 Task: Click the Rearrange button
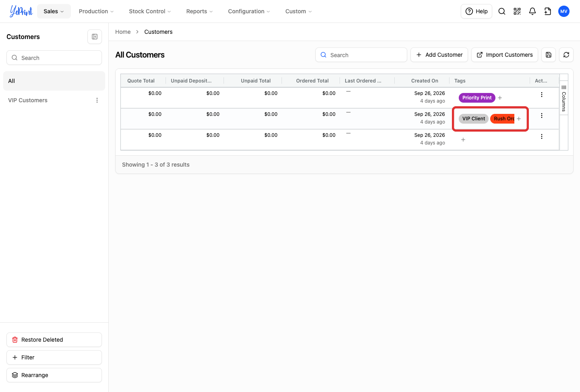click(54, 375)
